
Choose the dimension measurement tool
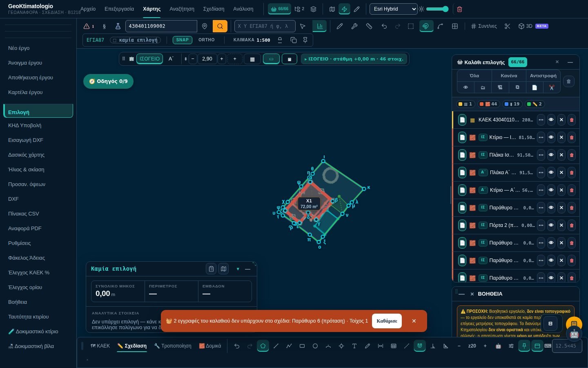381,346
